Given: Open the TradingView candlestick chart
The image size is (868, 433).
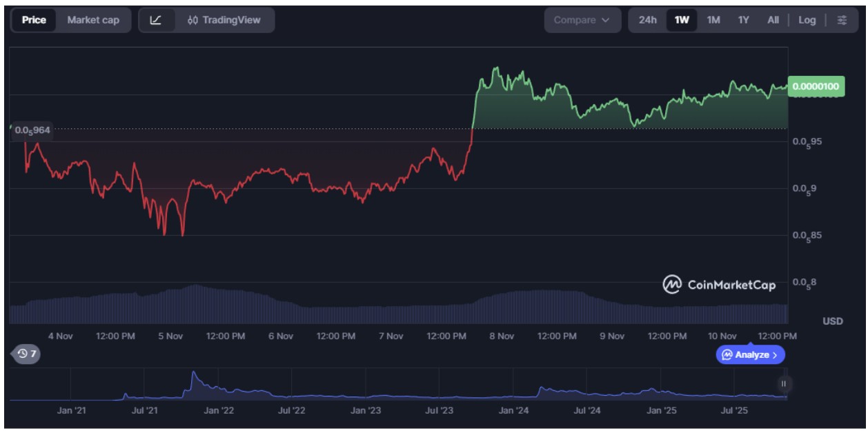Looking at the screenshot, I should [224, 20].
